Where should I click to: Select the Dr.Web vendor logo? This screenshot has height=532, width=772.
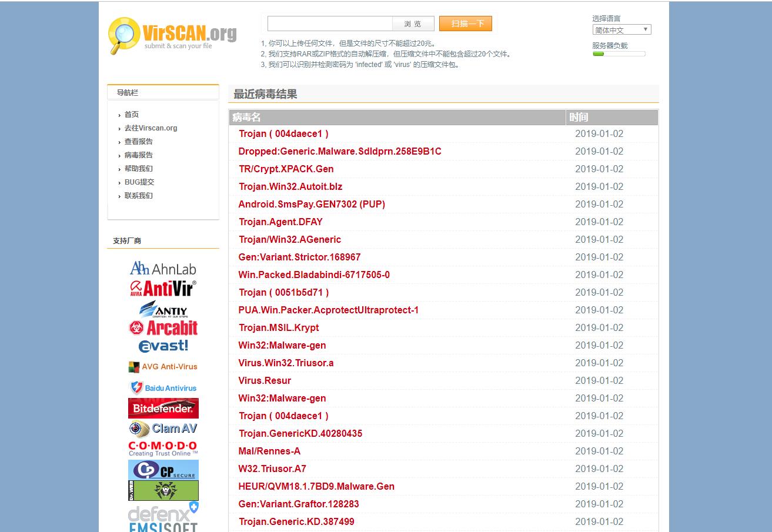click(x=163, y=490)
